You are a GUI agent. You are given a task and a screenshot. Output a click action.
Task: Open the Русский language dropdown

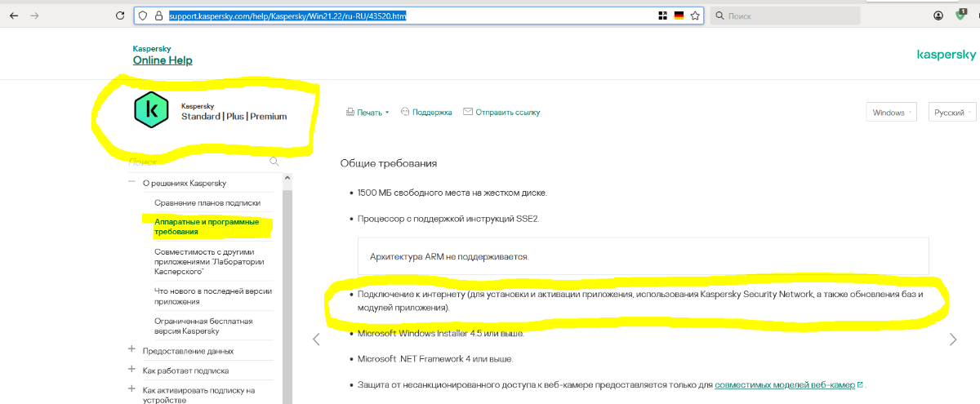(953, 113)
